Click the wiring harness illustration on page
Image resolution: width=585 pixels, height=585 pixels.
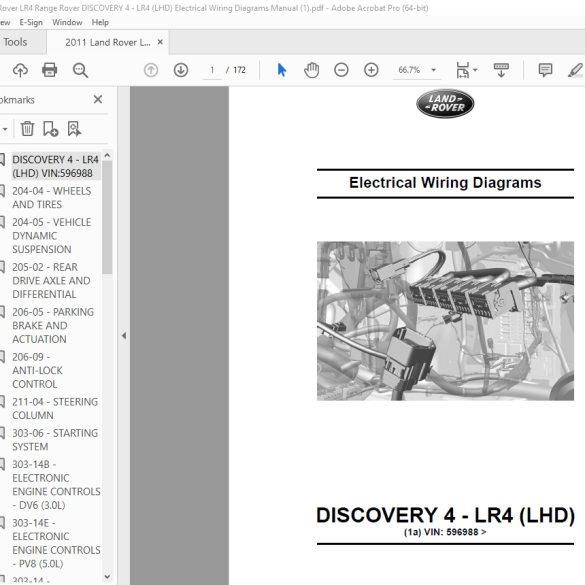pos(445,321)
